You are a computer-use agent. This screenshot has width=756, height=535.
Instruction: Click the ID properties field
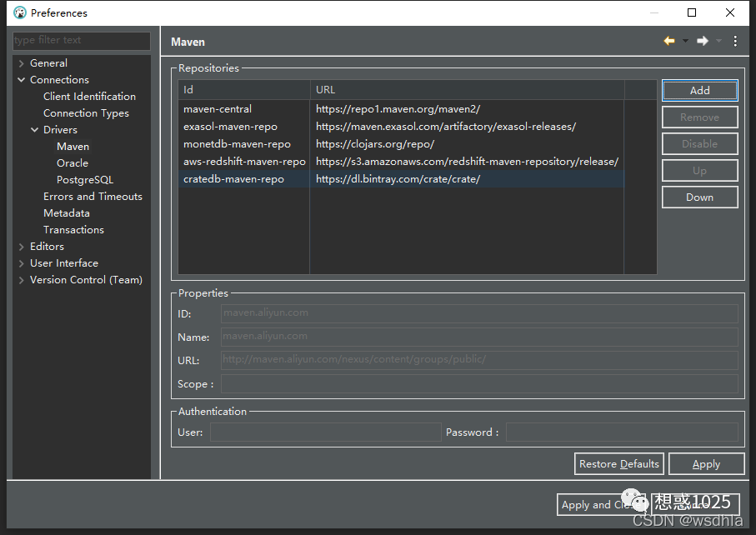(x=479, y=313)
